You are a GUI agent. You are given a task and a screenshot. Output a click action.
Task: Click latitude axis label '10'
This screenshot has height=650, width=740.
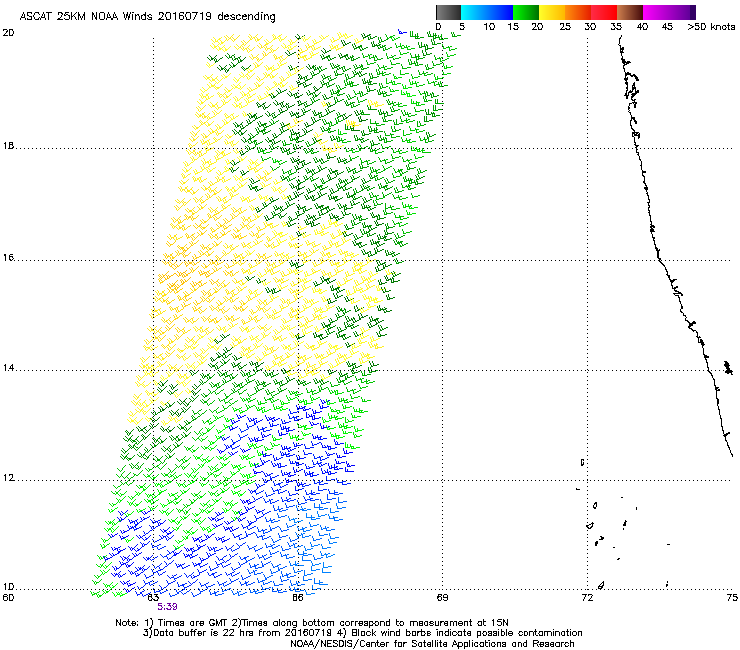[8, 587]
